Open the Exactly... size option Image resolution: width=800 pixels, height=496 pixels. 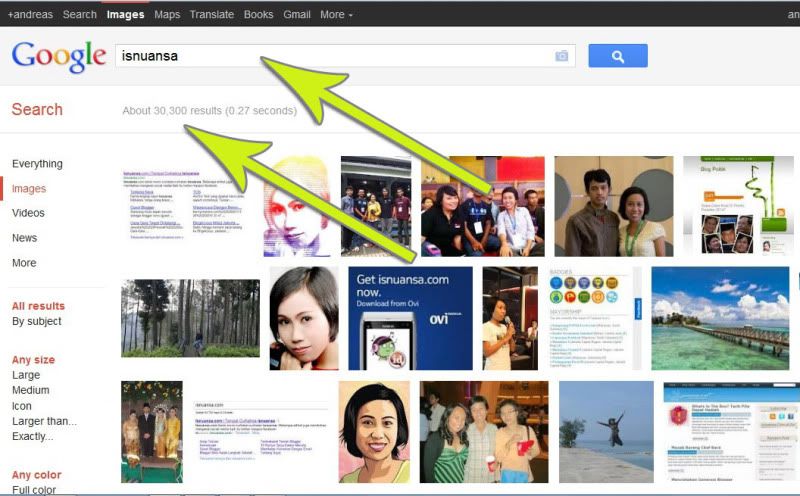point(32,436)
